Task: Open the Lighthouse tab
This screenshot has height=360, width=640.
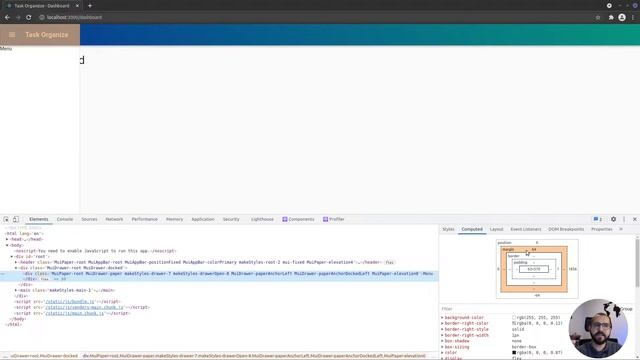Action: (x=262, y=219)
